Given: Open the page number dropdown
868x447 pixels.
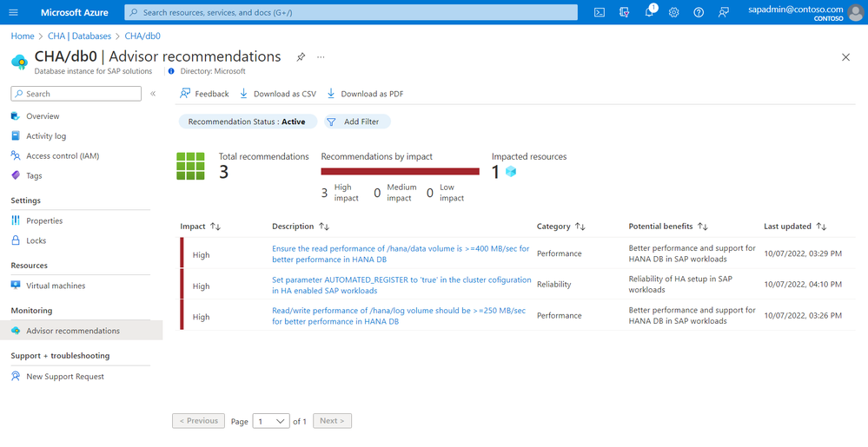Looking at the screenshot, I should click(x=271, y=421).
